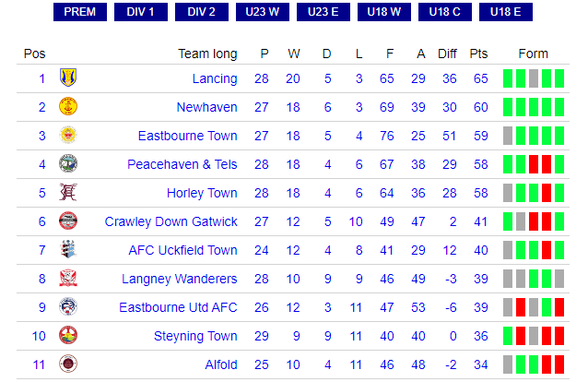
Task: Open the Lancing team link
Action: click(215, 78)
